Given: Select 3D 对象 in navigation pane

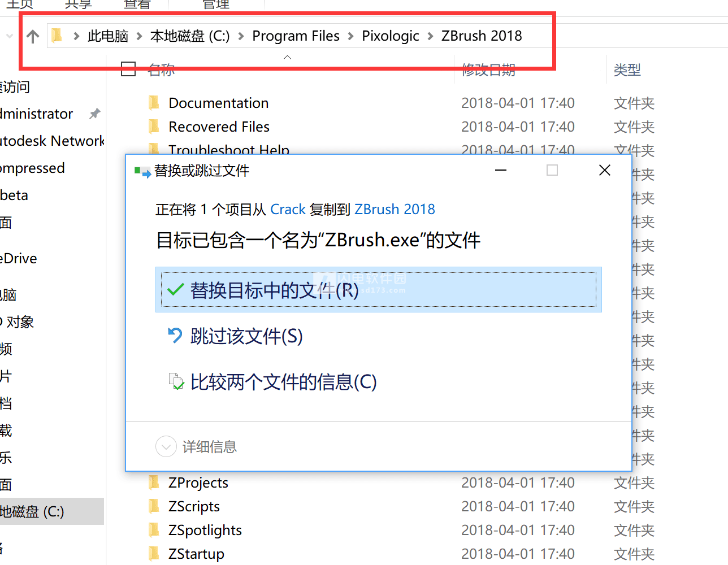Looking at the screenshot, I should (17, 321).
